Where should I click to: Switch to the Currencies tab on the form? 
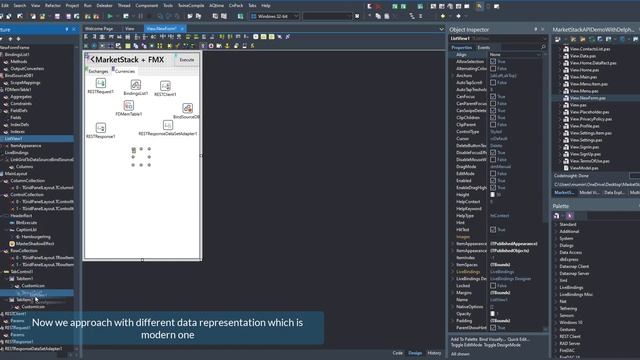[x=124, y=71]
